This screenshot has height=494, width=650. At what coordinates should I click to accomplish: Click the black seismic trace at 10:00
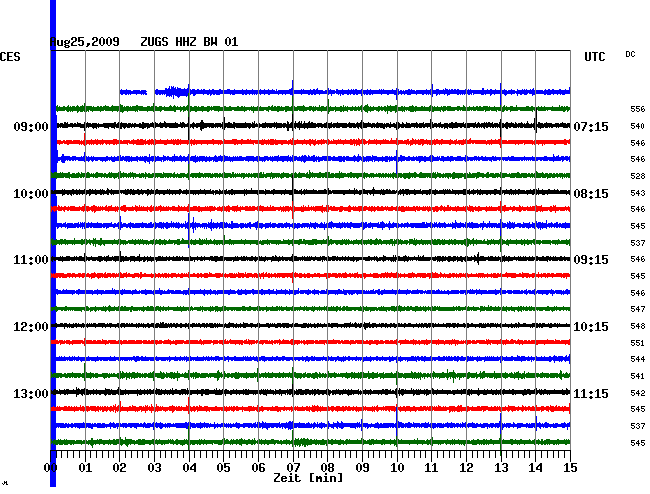[311, 192]
